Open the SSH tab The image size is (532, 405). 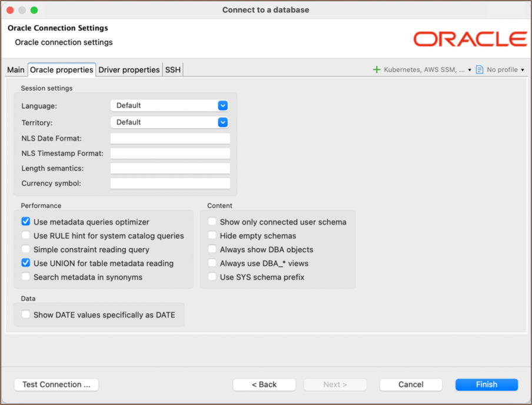tap(172, 69)
